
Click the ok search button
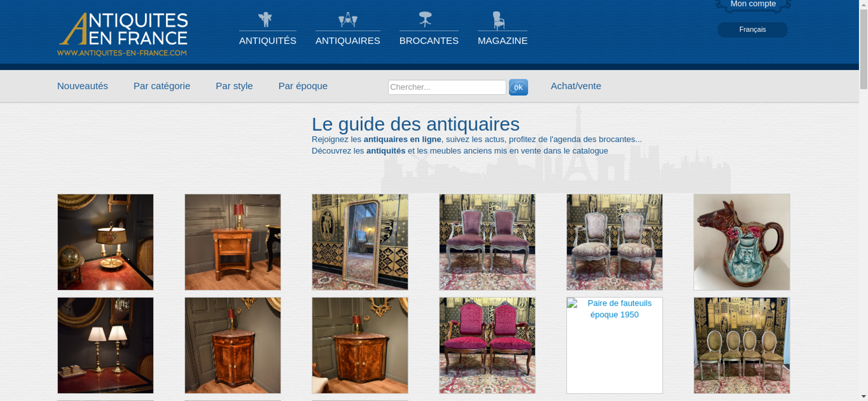tap(518, 87)
